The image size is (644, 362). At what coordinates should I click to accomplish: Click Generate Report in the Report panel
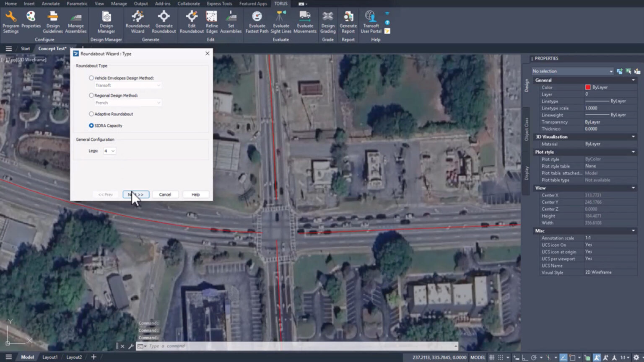(x=348, y=22)
